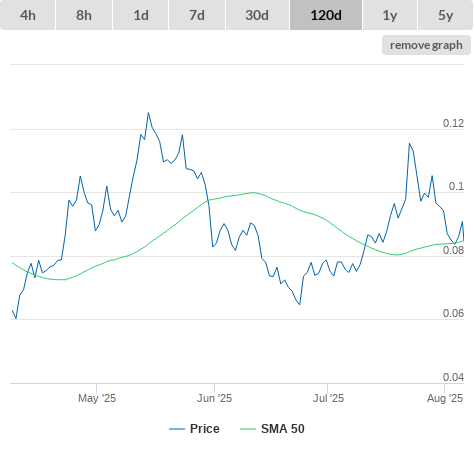Screen dimensions: 474x455
Task: Click the Jun '25 axis label
Action: click(214, 398)
